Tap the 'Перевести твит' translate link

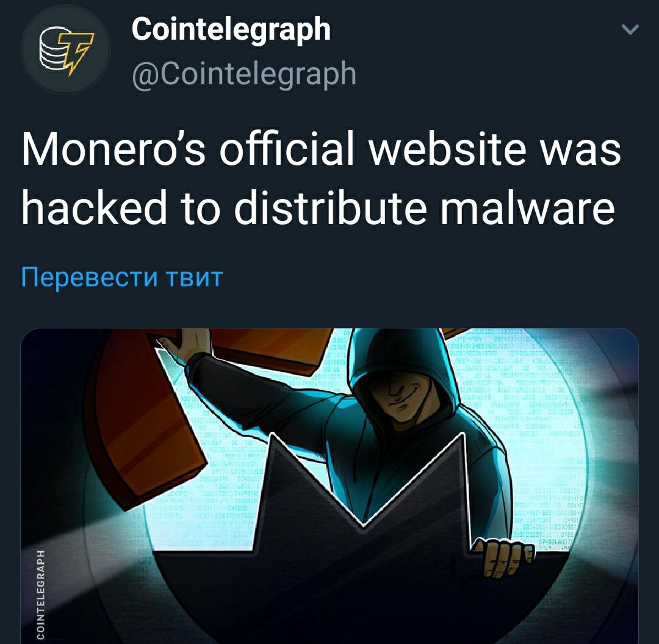[x=122, y=278]
